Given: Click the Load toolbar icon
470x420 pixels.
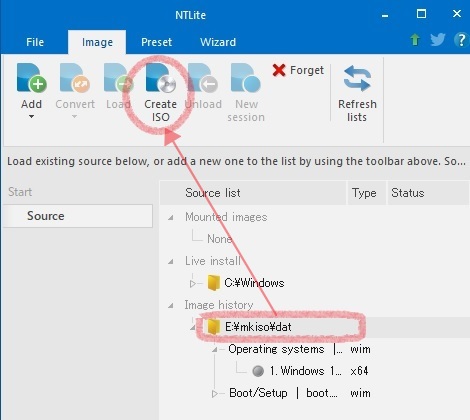Looking at the screenshot, I should pos(118,78).
